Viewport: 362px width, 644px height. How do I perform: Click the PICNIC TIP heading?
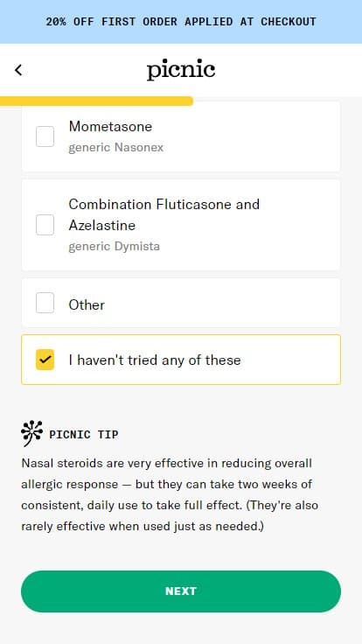point(84,435)
